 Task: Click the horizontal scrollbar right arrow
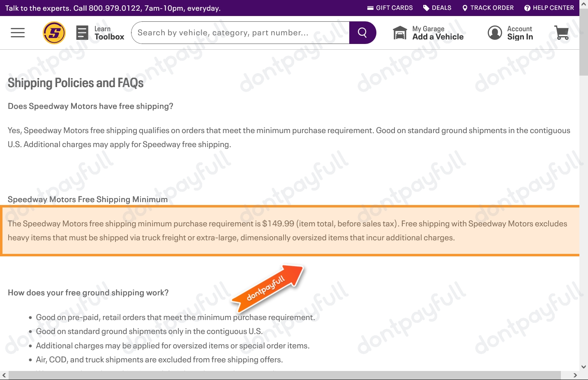pyautogui.click(x=575, y=375)
